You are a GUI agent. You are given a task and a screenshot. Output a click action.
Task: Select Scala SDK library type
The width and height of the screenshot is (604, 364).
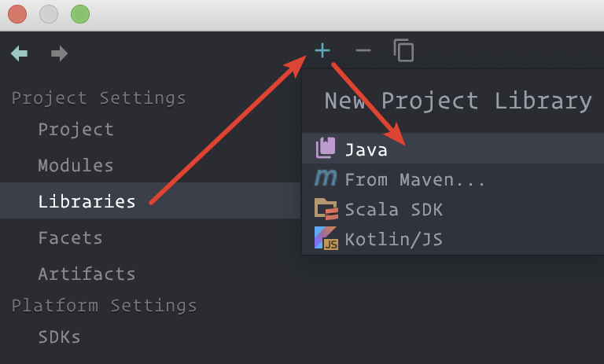pos(393,210)
